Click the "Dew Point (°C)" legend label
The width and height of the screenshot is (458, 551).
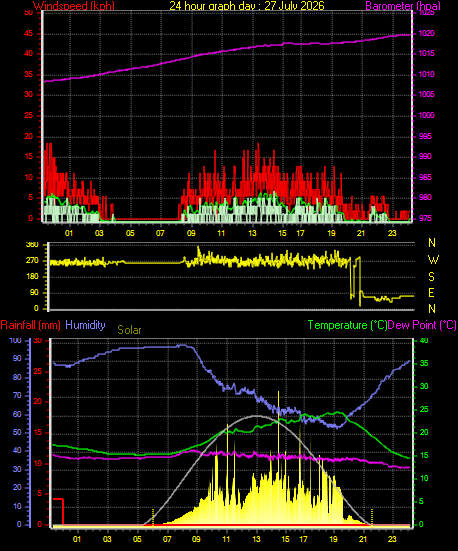(x=422, y=325)
